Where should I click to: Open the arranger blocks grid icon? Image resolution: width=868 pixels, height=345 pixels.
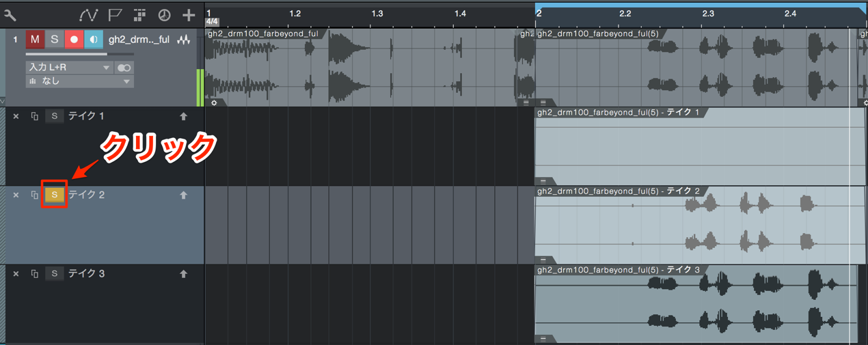coord(139,14)
